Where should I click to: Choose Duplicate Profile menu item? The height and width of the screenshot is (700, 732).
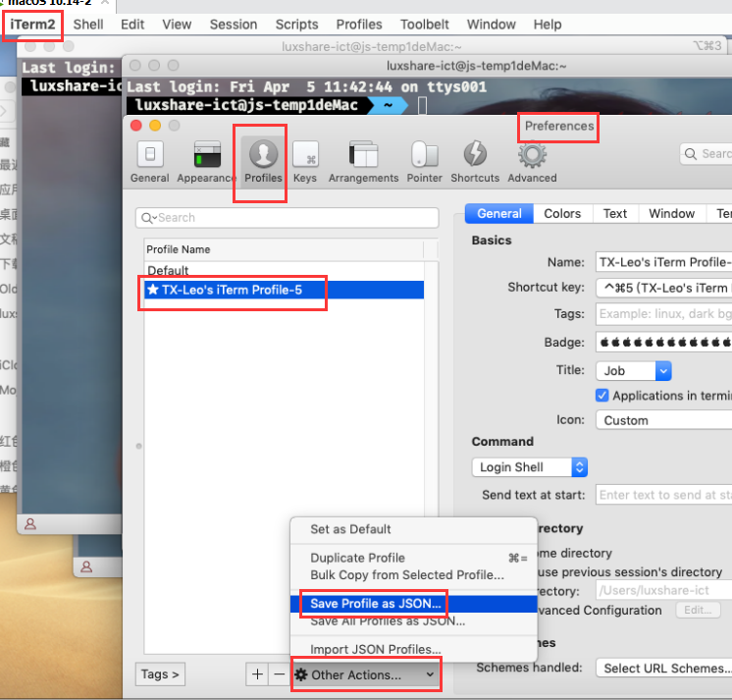(x=413, y=558)
